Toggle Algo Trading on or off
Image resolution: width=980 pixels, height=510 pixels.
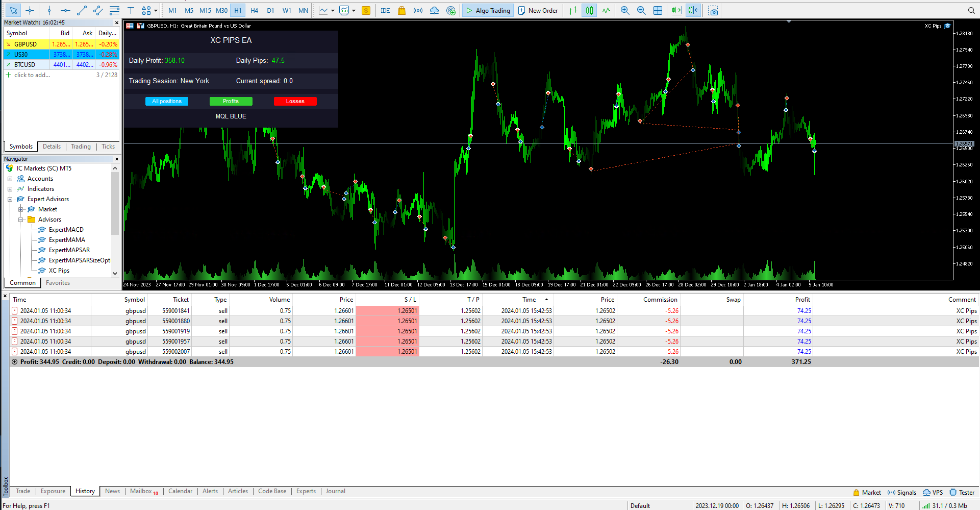[x=487, y=10]
